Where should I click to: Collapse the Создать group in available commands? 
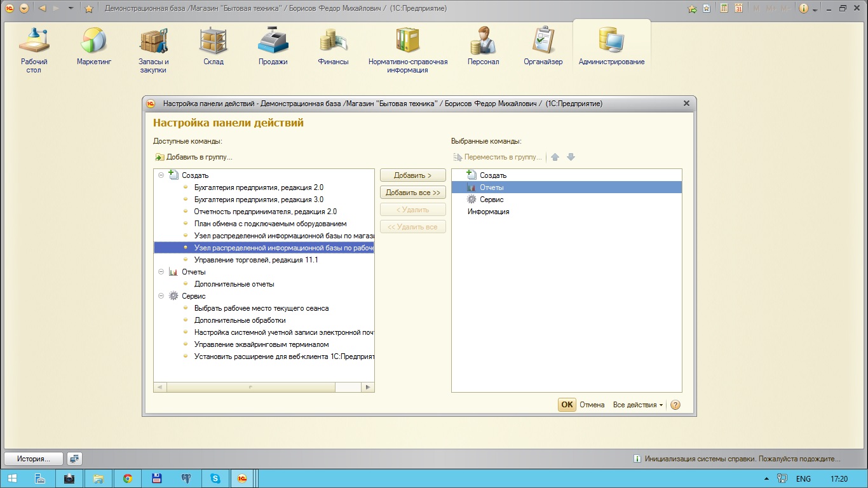(161, 175)
